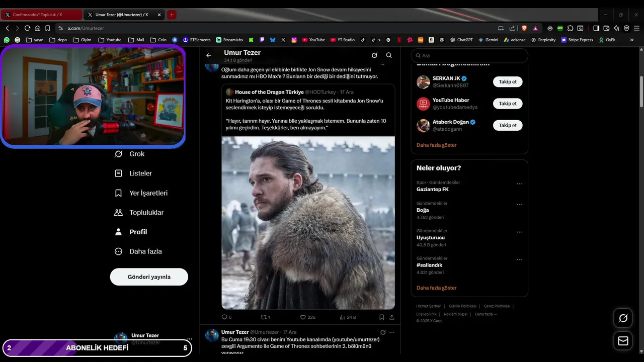Open the Kick bookmark icon

pyautogui.click(x=251, y=40)
